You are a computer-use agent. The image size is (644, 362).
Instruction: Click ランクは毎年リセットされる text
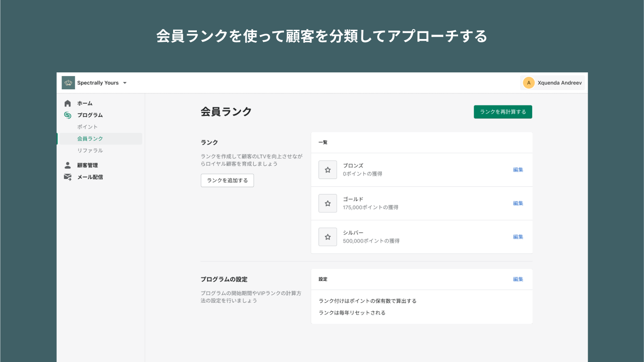(x=352, y=313)
